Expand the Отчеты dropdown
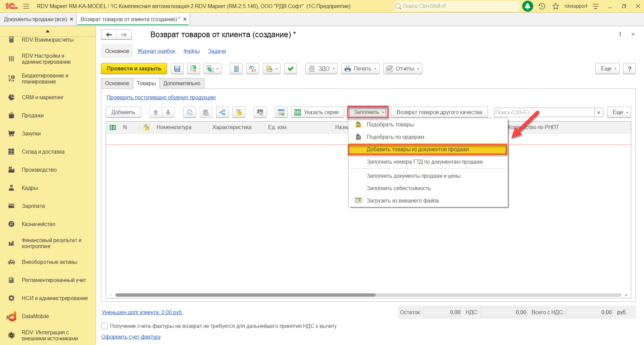The image size is (644, 345). point(402,69)
